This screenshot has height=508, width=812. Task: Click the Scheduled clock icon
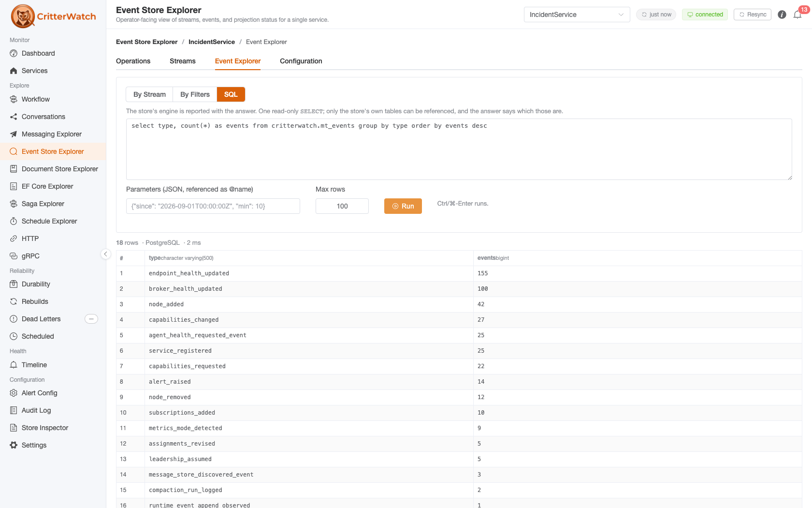14,336
